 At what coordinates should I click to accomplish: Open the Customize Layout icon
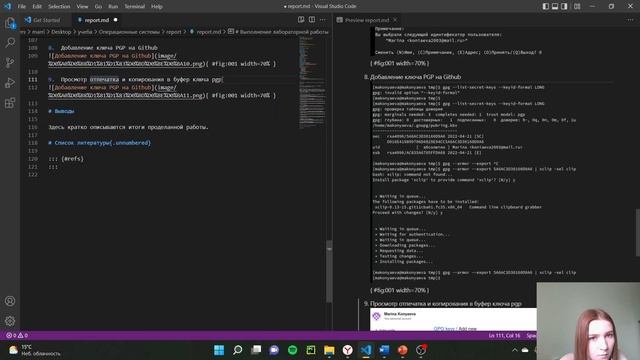pos(577,6)
